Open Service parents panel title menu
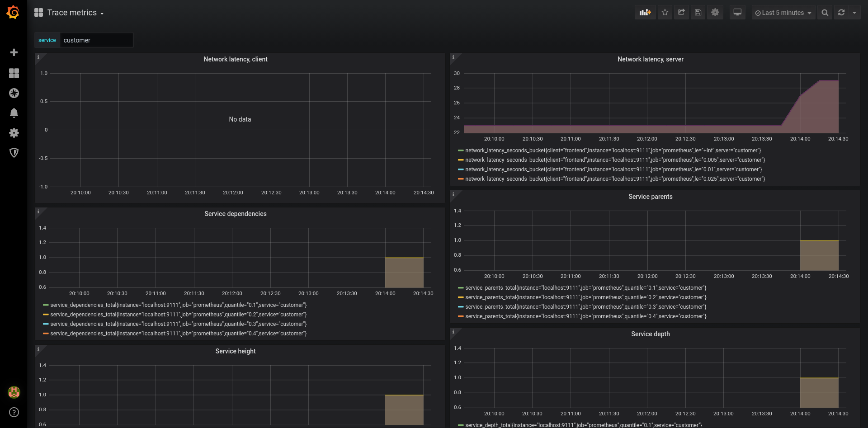The width and height of the screenshot is (868, 428). (651, 197)
